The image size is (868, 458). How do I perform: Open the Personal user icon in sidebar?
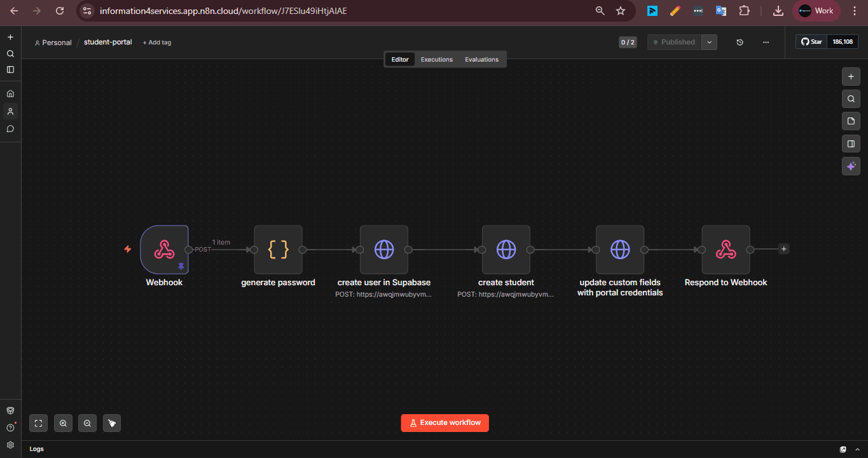[x=10, y=111]
